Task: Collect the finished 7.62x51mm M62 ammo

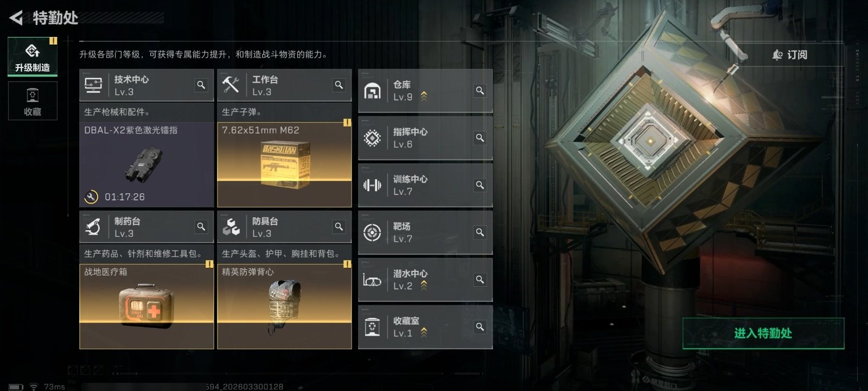Action: pyautogui.click(x=284, y=165)
